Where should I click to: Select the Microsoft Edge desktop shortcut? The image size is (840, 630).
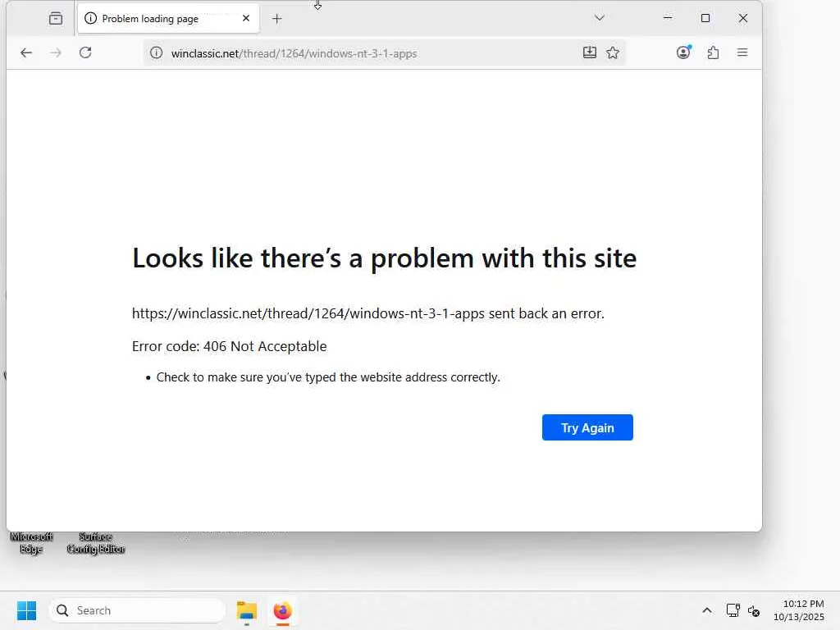31,543
